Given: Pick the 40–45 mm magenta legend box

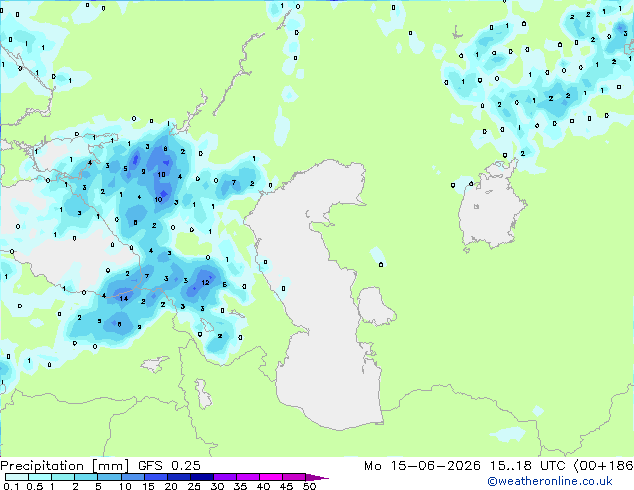Looking at the screenshot, I should pos(271,477).
